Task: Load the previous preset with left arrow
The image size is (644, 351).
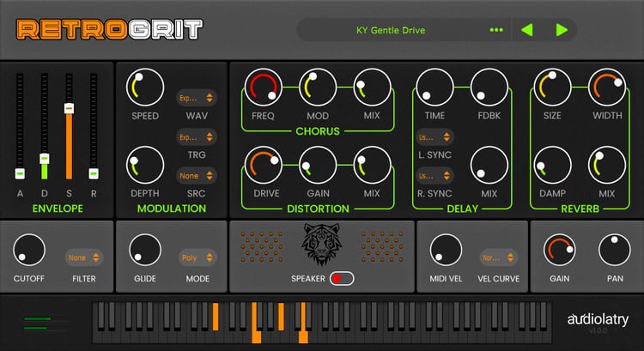Action: (x=527, y=30)
